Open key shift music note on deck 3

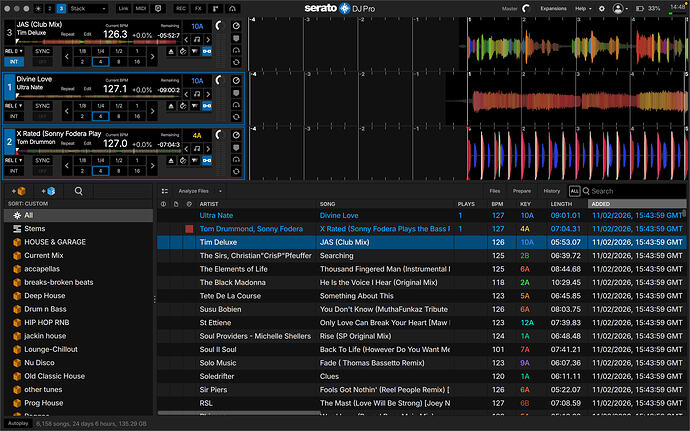click(x=197, y=40)
